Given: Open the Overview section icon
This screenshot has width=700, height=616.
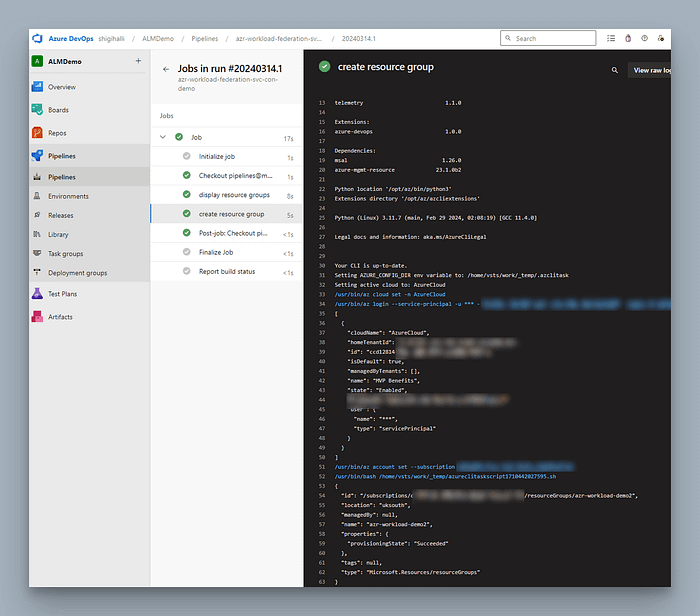Looking at the screenshot, I should pyautogui.click(x=38, y=87).
